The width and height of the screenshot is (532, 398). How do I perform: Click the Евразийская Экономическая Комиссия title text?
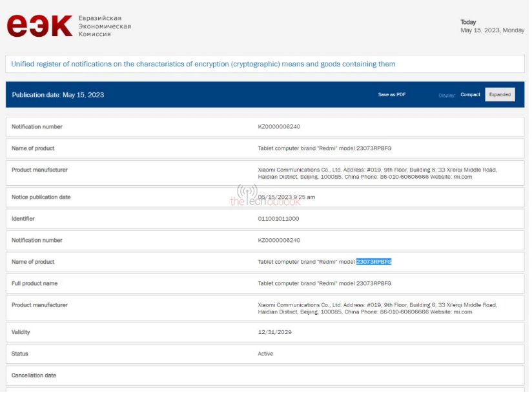[x=105, y=26]
